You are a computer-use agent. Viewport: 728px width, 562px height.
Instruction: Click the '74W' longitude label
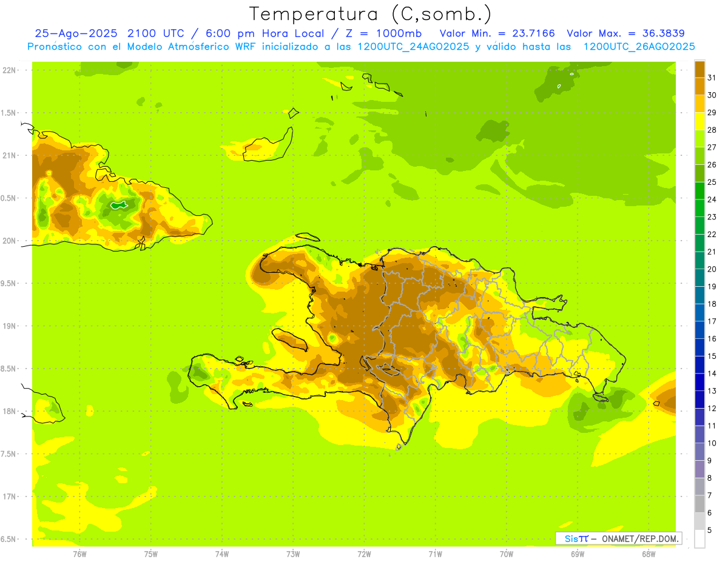(222, 554)
